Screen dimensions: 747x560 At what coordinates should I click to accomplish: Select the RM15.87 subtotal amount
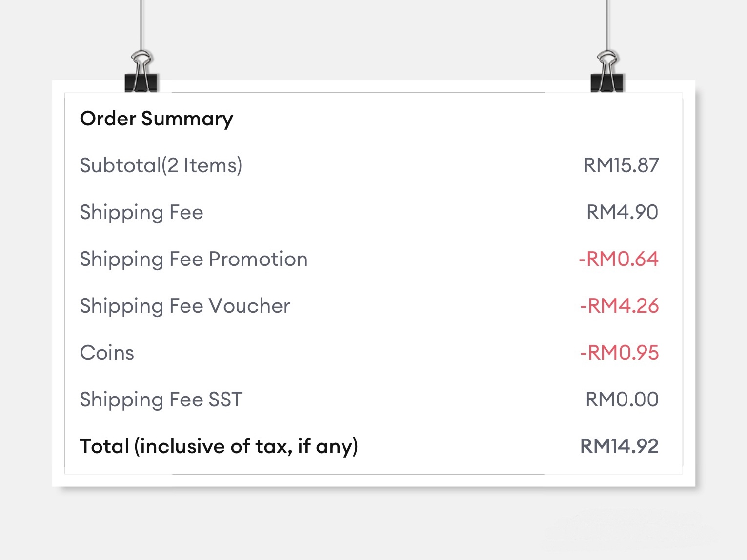[x=621, y=165]
